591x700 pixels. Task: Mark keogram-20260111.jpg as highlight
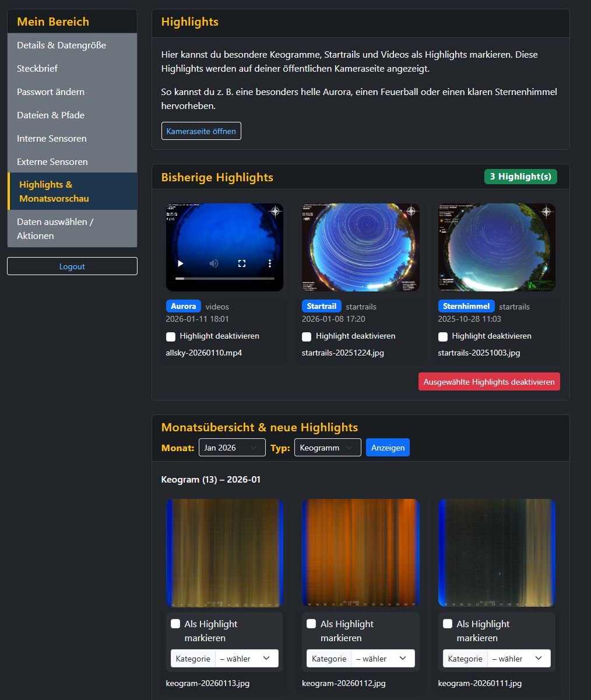446,623
